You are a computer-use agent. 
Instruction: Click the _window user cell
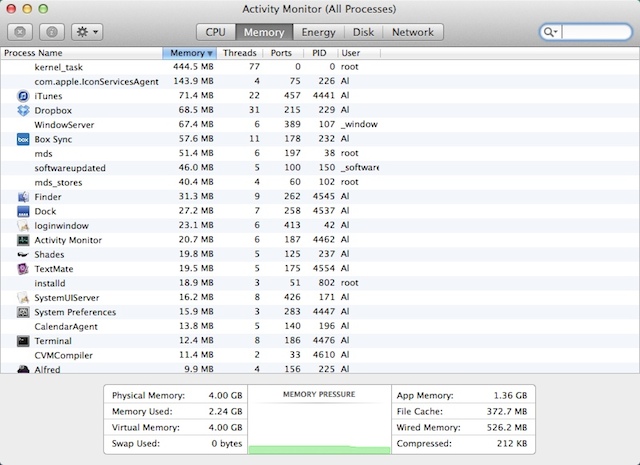tap(359, 124)
